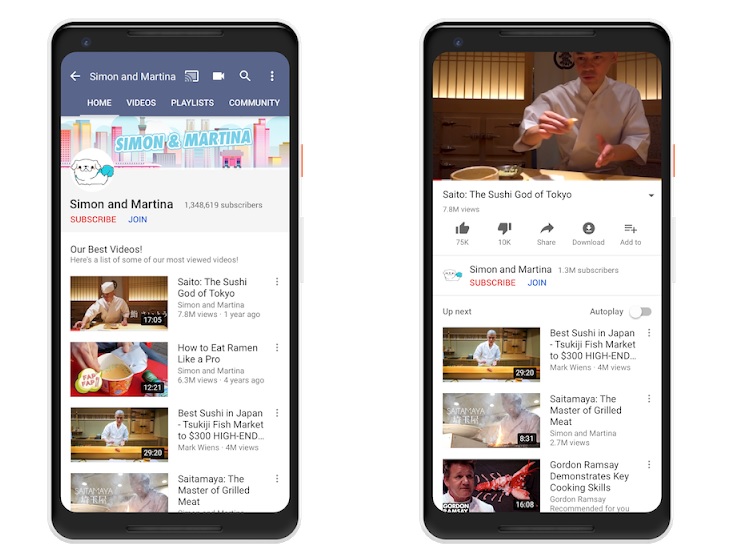Open the Cast to device icon

192,76
